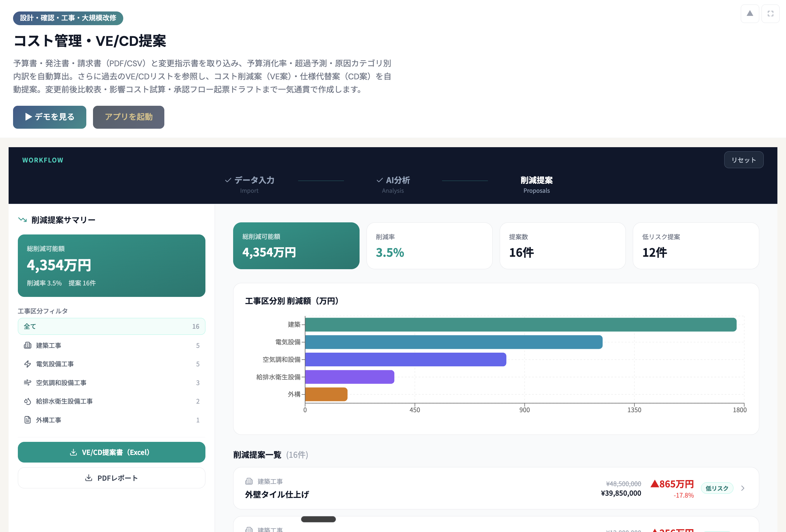Click the 提案数 16件 metric card
786x532 pixels.
(x=563, y=246)
